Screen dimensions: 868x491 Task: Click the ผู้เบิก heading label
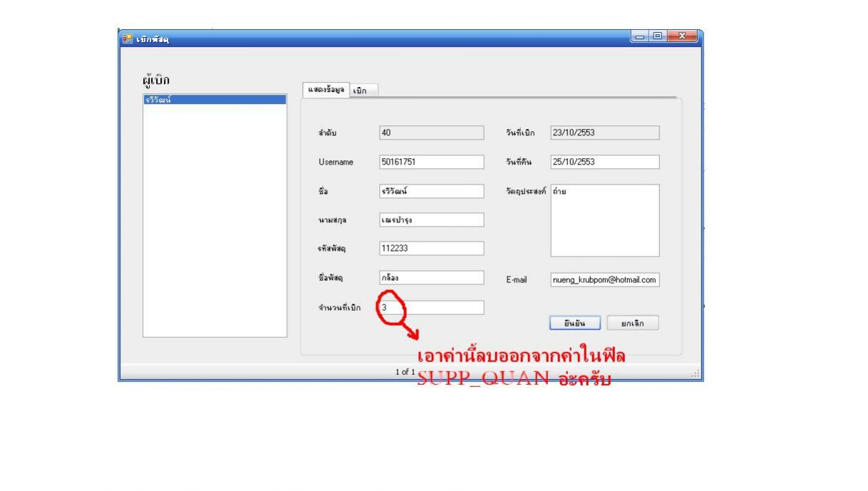(157, 80)
